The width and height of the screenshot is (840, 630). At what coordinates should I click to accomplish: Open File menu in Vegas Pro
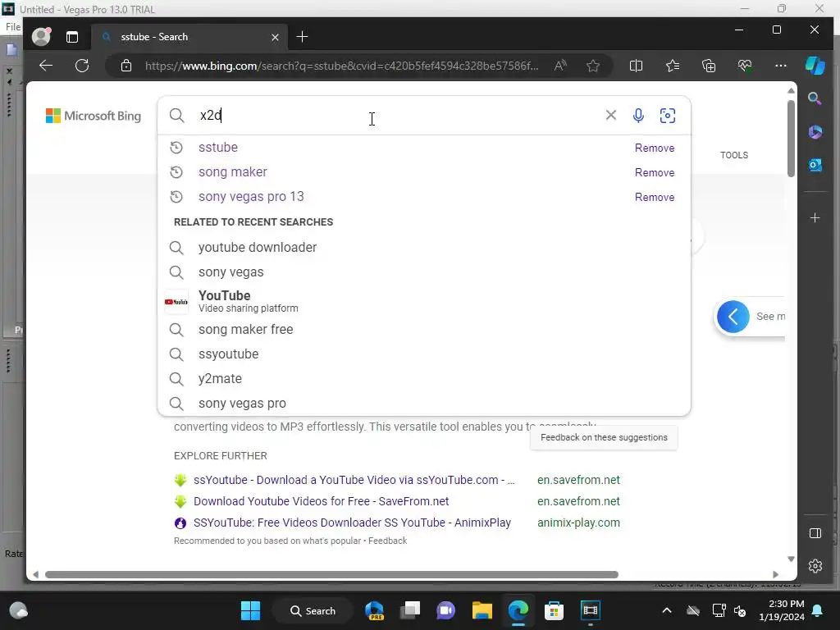tap(13, 27)
